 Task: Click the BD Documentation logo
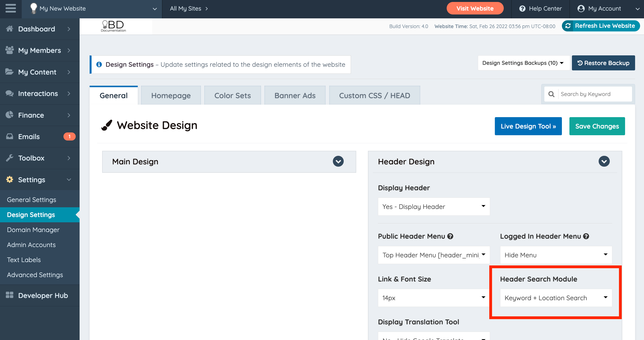[x=113, y=26]
